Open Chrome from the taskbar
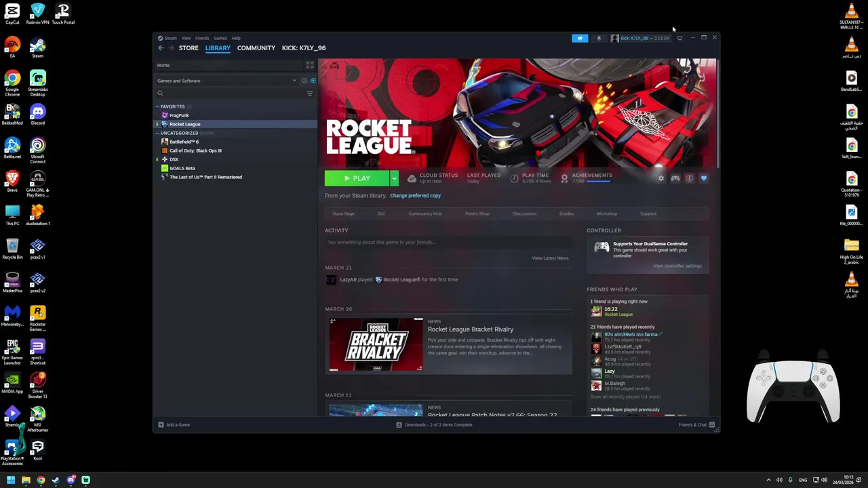Viewport: 868px width, 488px height. pyautogui.click(x=41, y=480)
